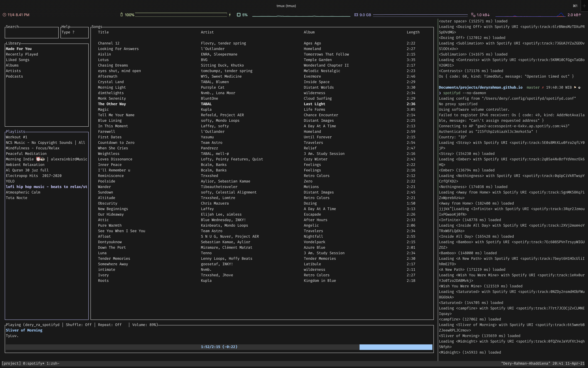Image resolution: width=588 pixels, height=368 pixels.
Task: Click the <Midnight> (145933 ms) loaded line
Action: pos(470,352)
